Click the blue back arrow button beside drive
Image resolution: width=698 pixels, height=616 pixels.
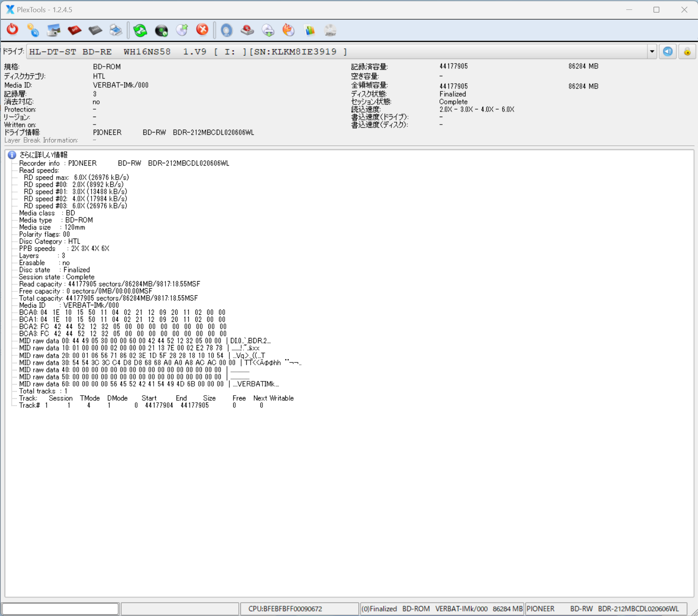[668, 52]
